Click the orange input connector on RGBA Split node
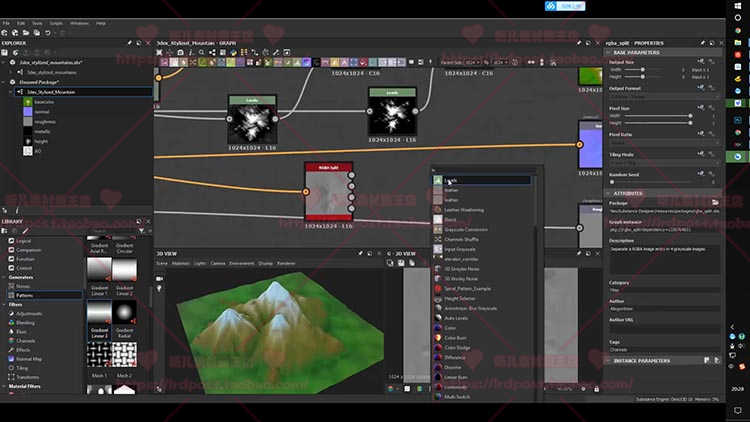This screenshot has height=422, width=750. click(306, 192)
